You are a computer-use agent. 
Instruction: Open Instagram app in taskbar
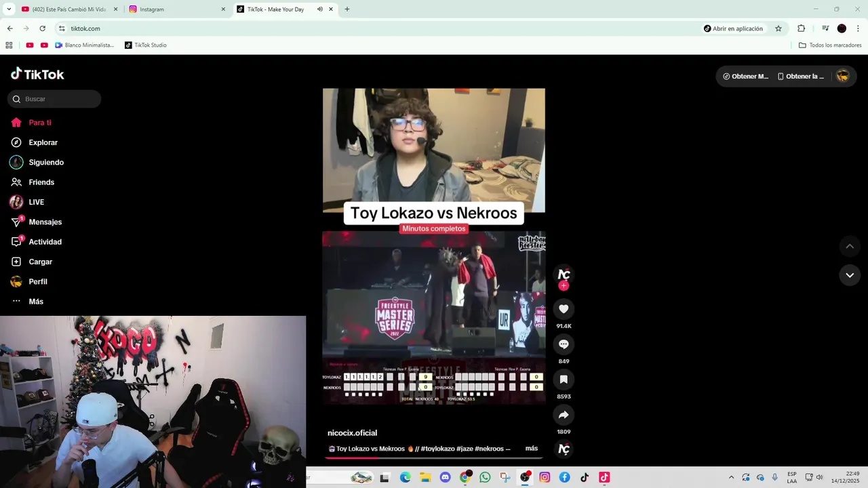coord(545,477)
